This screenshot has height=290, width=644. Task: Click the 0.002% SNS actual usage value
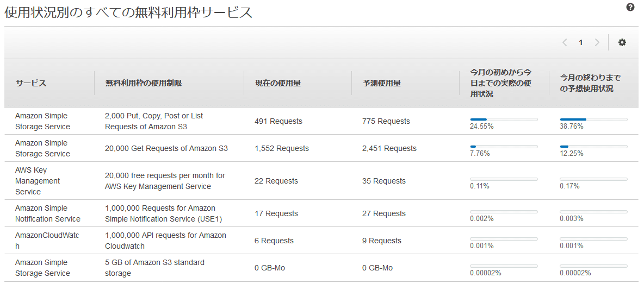click(482, 219)
